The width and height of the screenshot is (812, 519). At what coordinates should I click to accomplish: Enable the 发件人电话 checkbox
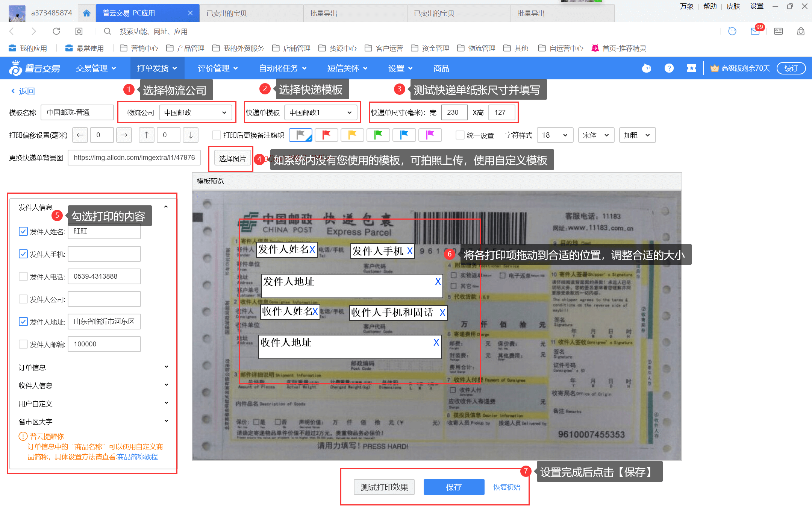(x=23, y=276)
